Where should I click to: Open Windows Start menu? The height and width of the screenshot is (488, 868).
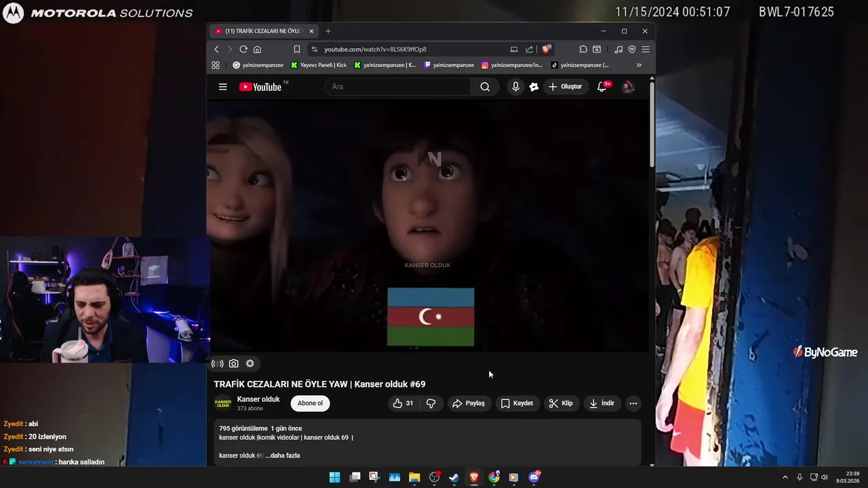pyautogui.click(x=334, y=477)
